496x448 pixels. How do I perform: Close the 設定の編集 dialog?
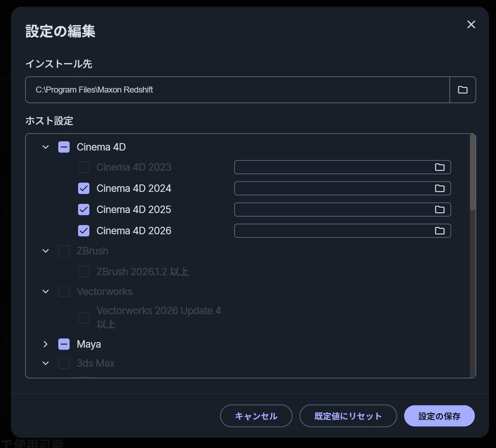[471, 24]
